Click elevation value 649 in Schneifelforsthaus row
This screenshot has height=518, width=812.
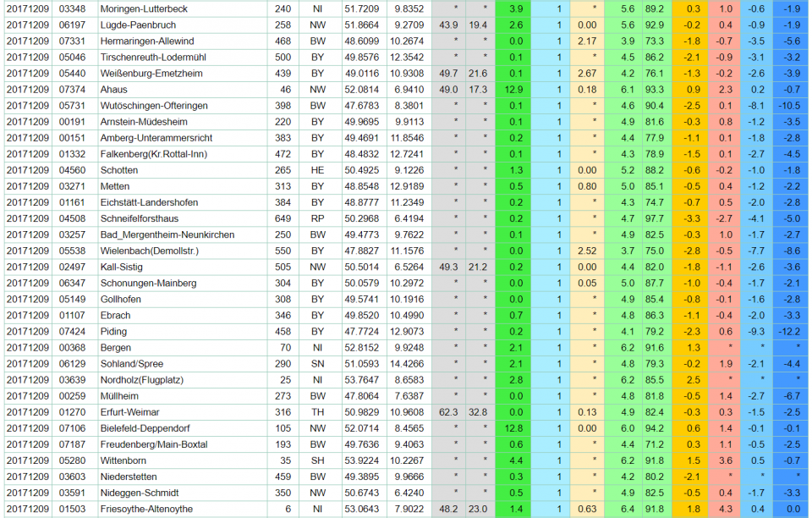[283, 218]
